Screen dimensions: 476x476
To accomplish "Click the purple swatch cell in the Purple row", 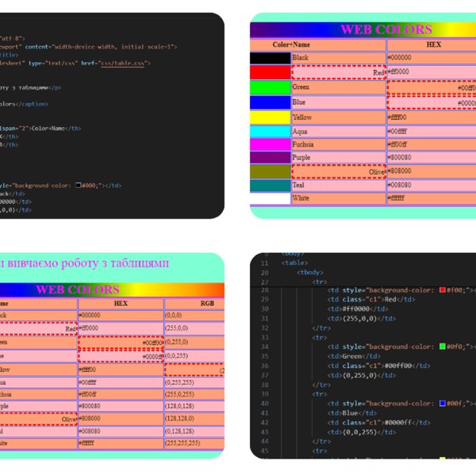I will tap(270, 158).
